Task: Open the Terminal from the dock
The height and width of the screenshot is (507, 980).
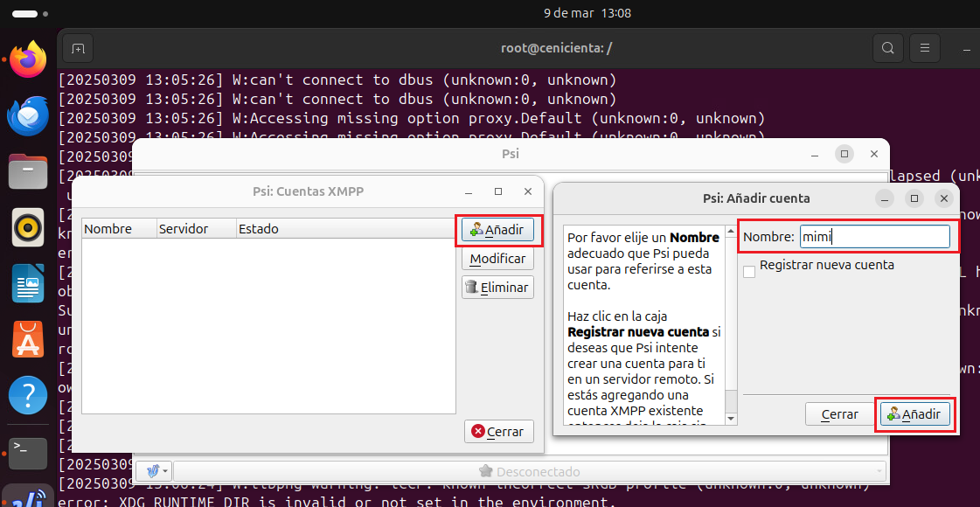Action: (x=27, y=453)
